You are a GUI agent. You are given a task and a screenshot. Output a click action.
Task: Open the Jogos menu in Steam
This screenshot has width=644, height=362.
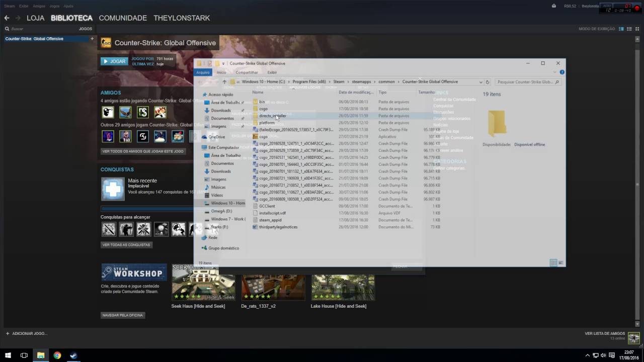click(54, 6)
